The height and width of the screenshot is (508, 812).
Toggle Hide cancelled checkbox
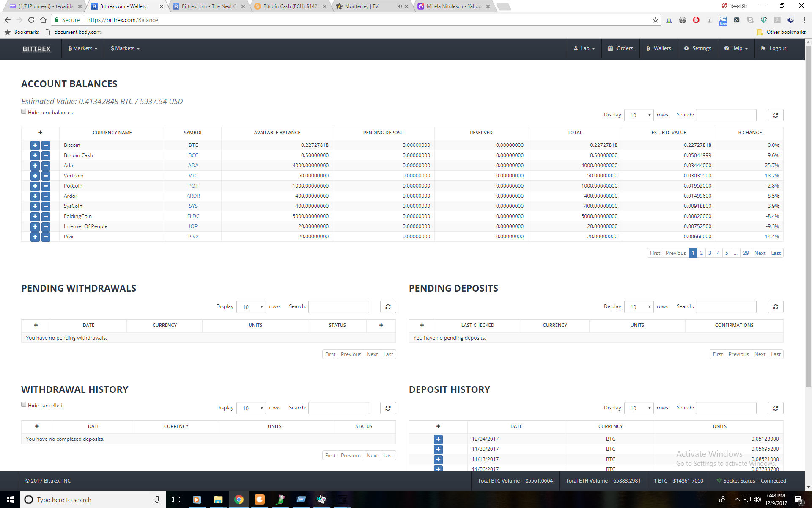click(x=24, y=405)
